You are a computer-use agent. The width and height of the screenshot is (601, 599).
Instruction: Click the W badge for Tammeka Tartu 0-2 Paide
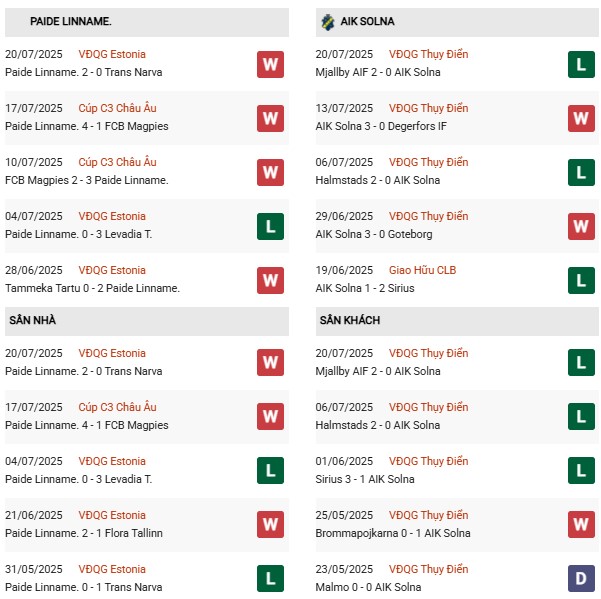click(x=270, y=281)
